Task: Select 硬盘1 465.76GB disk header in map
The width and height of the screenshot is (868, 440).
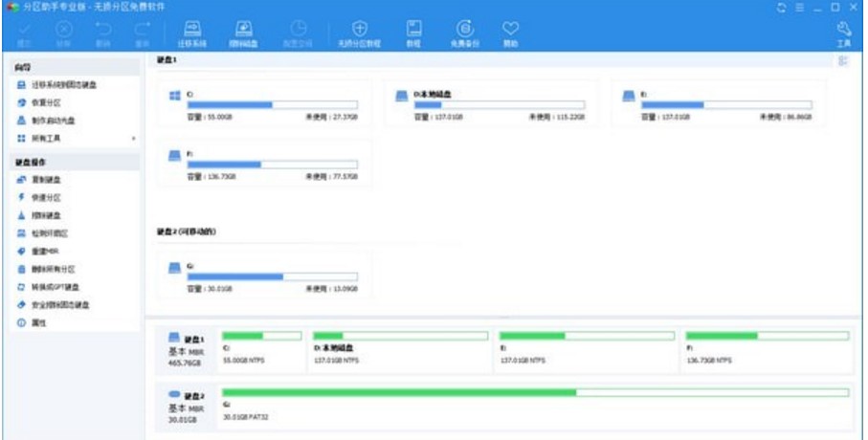Action: 187,351
